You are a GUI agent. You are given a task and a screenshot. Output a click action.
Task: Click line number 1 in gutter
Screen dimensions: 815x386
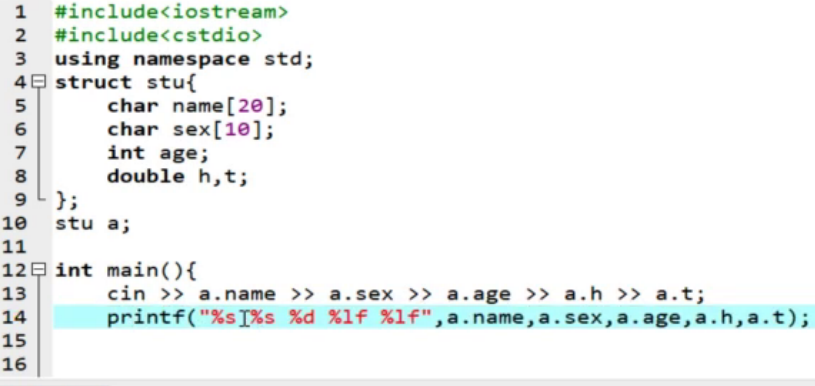[x=20, y=11]
